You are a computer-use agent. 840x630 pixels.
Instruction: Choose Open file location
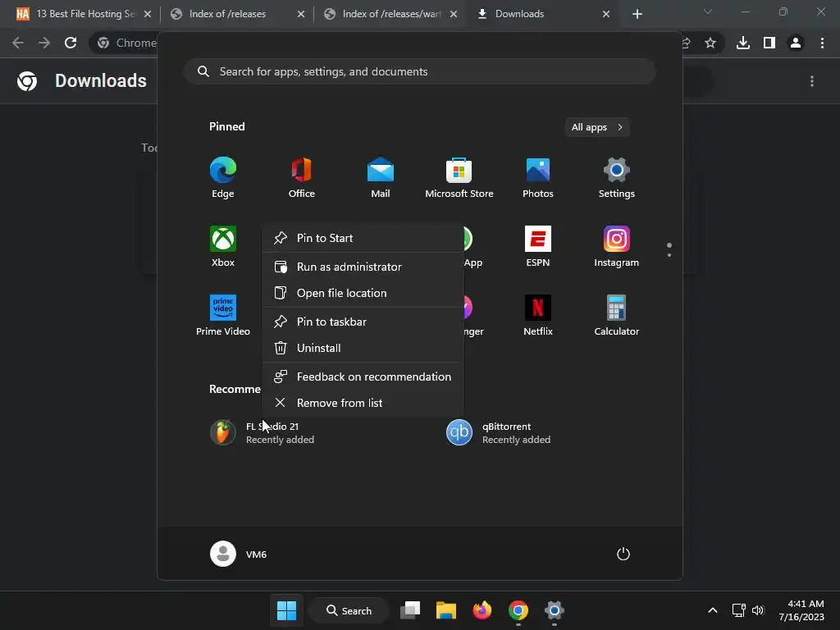pos(363,293)
